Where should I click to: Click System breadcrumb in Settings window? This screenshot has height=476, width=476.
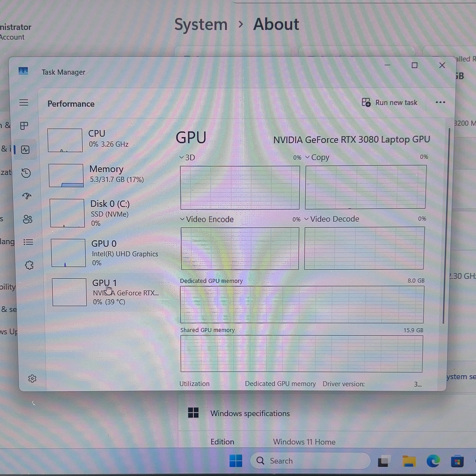click(201, 25)
